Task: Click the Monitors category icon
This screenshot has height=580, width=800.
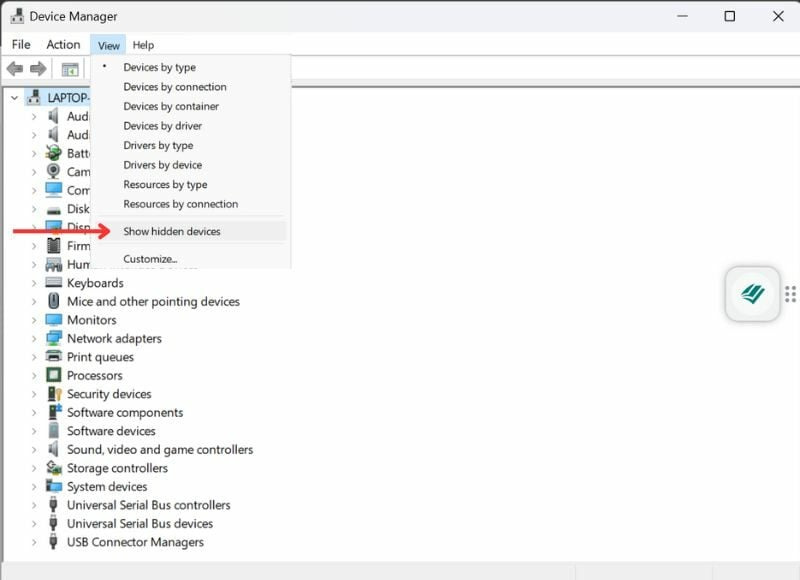Action: (53, 319)
